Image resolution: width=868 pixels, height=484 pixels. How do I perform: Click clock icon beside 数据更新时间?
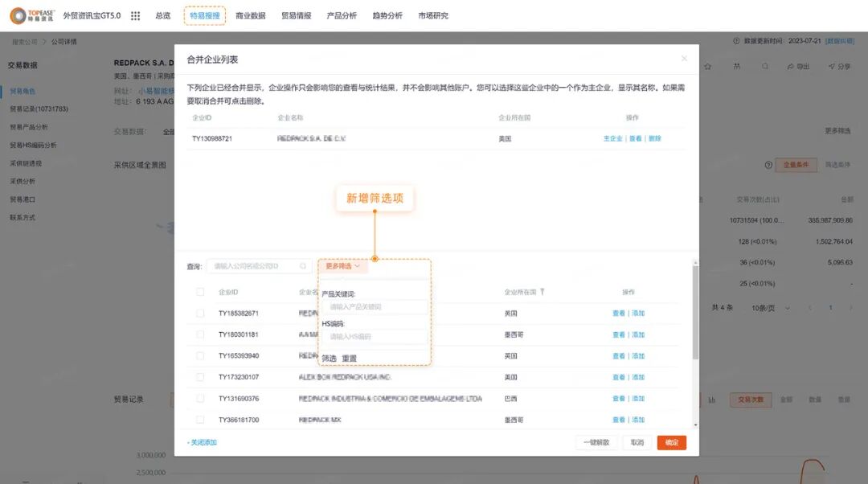[x=736, y=41]
